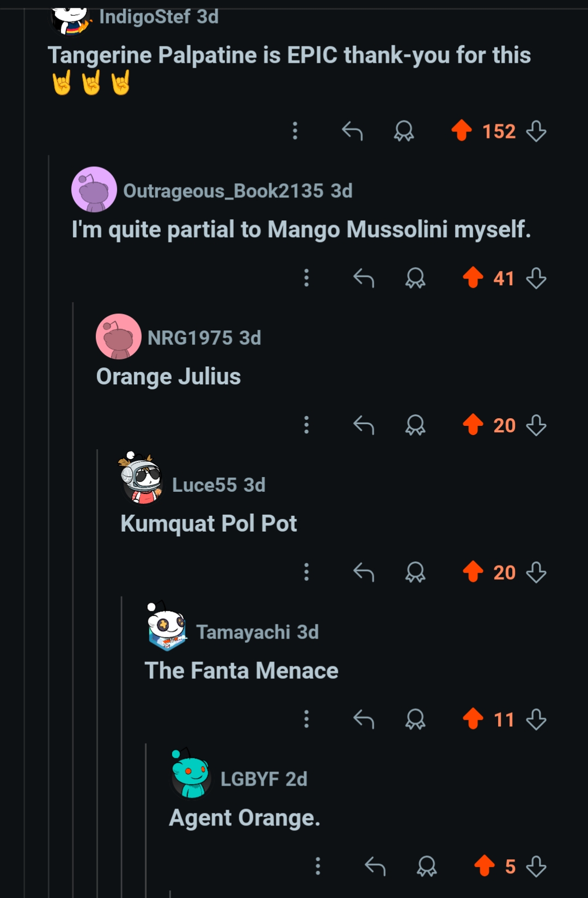Open more options for IndigoStef's comment
The image size is (588, 898).
[x=295, y=131]
